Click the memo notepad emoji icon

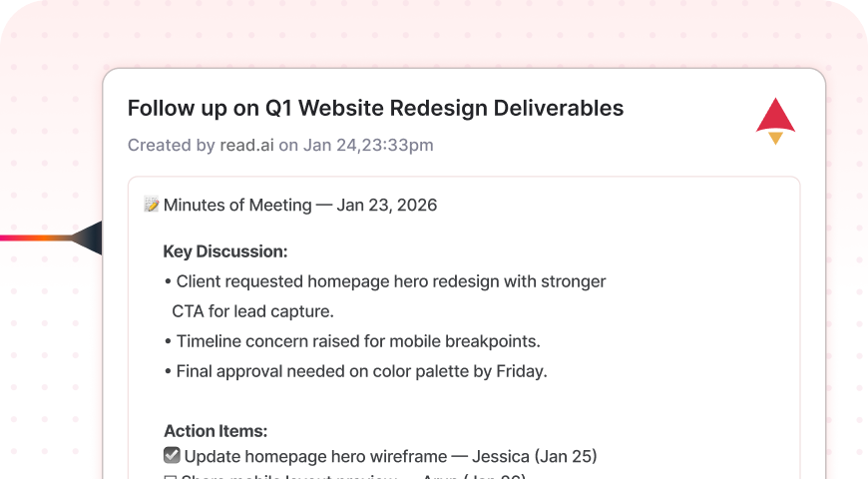pyautogui.click(x=152, y=205)
